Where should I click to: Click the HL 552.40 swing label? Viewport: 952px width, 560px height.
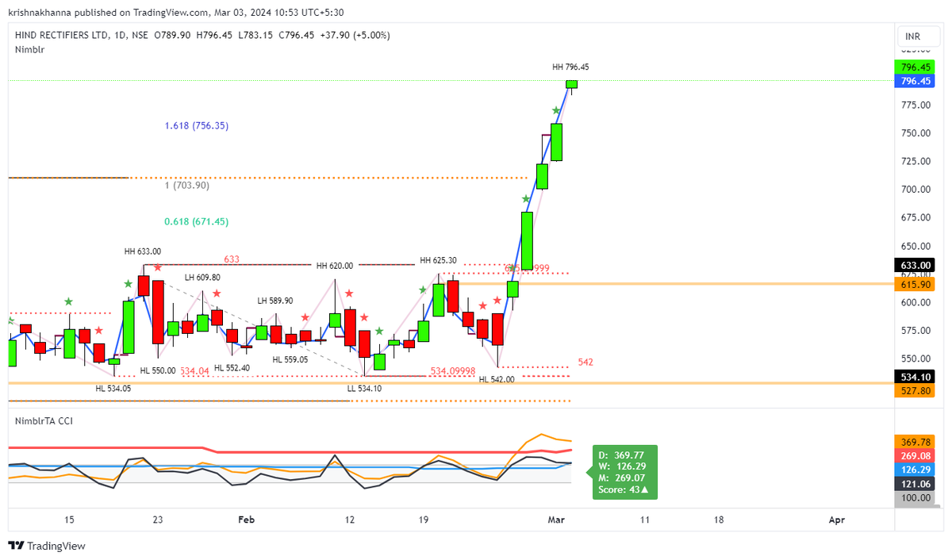tap(232, 368)
